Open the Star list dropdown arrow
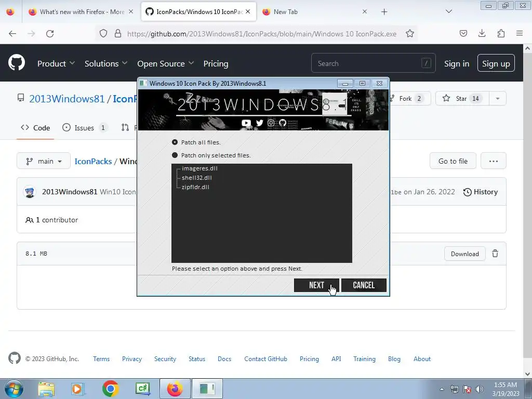The height and width of the screenshot is (399, 532). click(498, 98)
